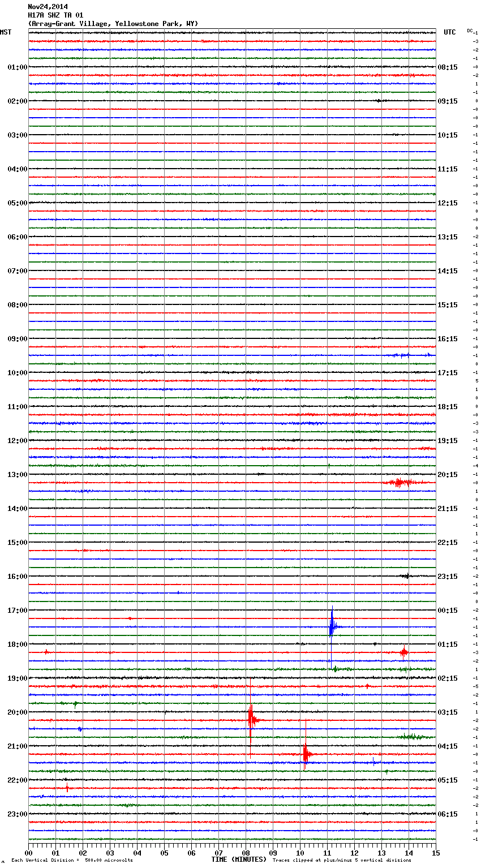Click the bottom minute-axis tick label 08
Screen dimensions: 481x868
(x=246, y=853)
